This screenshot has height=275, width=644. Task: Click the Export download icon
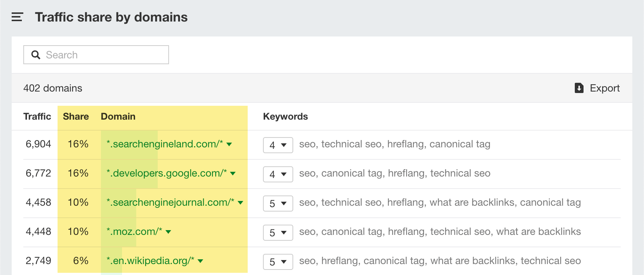pos(580,88)
